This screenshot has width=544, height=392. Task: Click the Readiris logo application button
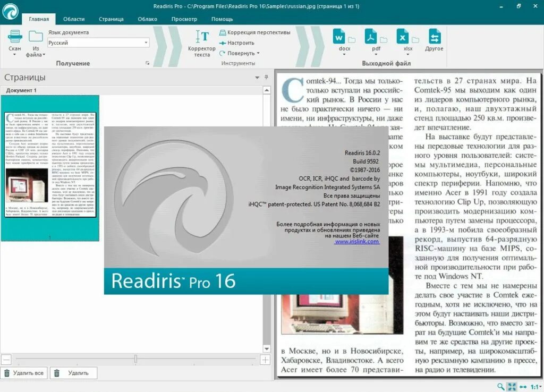coord(11,11)
